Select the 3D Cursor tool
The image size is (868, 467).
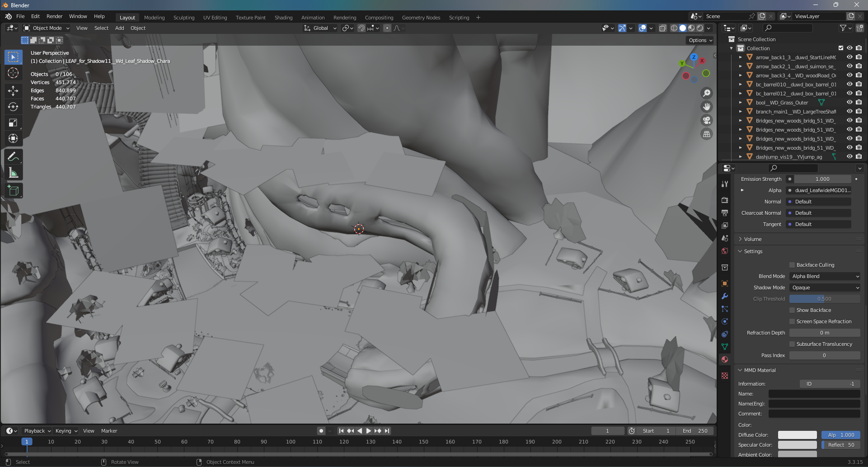[x=13, y=73]
